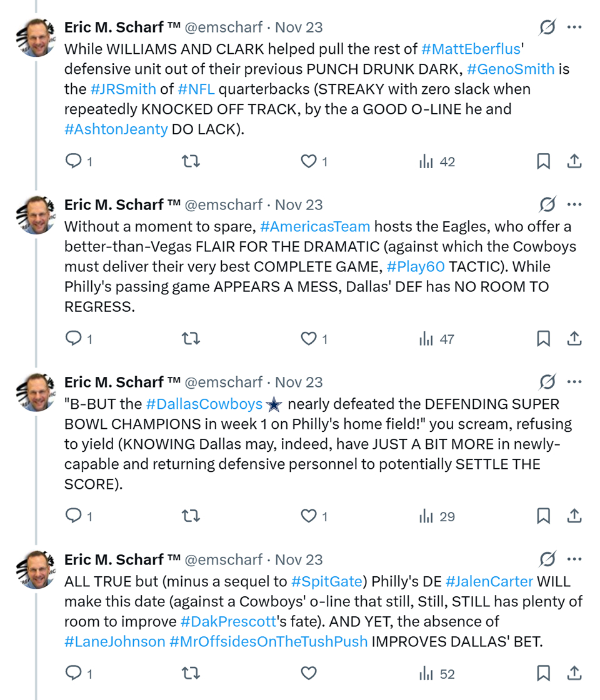Like the DallasCowboys week 1 tweet

(x=309, y=517)
